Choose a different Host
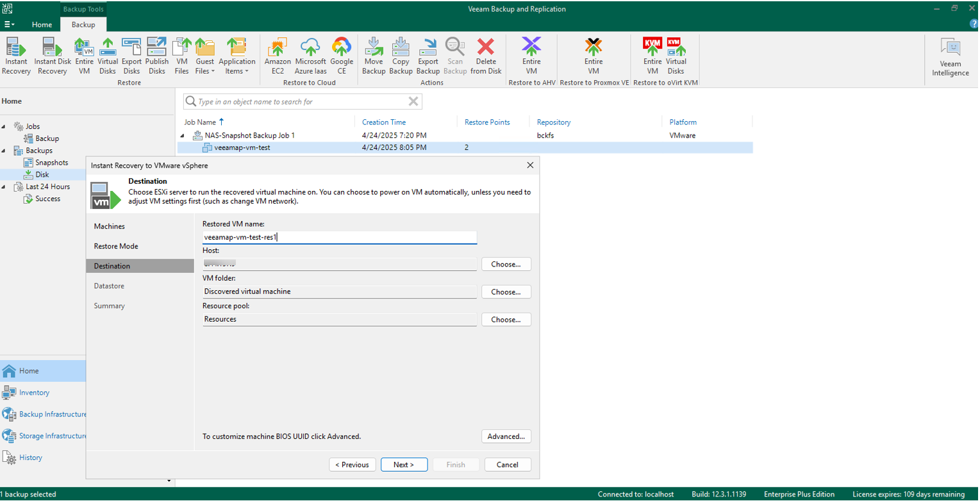980x501 pixels. pyautogui.click(x=506, y=264)
